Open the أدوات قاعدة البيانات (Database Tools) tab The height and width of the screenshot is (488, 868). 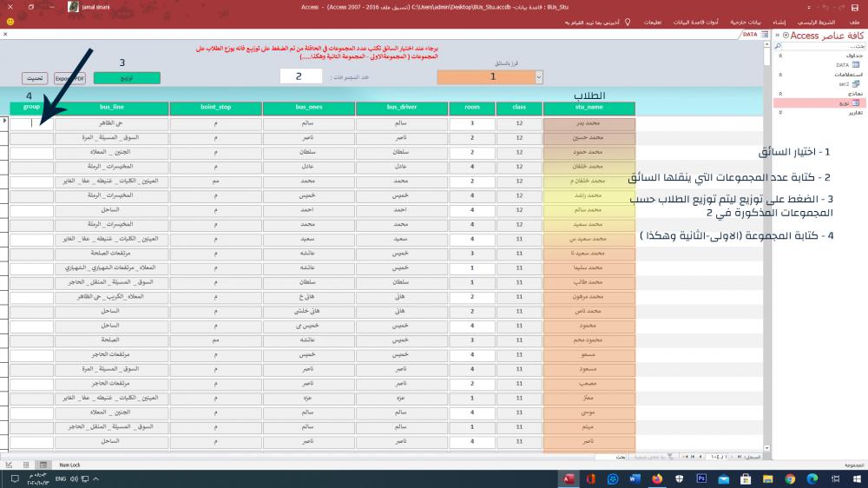[x=695, y=23]
